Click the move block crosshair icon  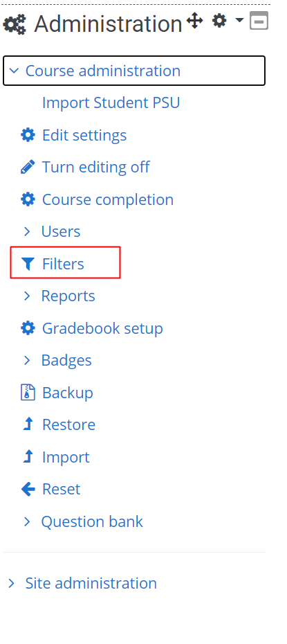[x=194, y=21]
